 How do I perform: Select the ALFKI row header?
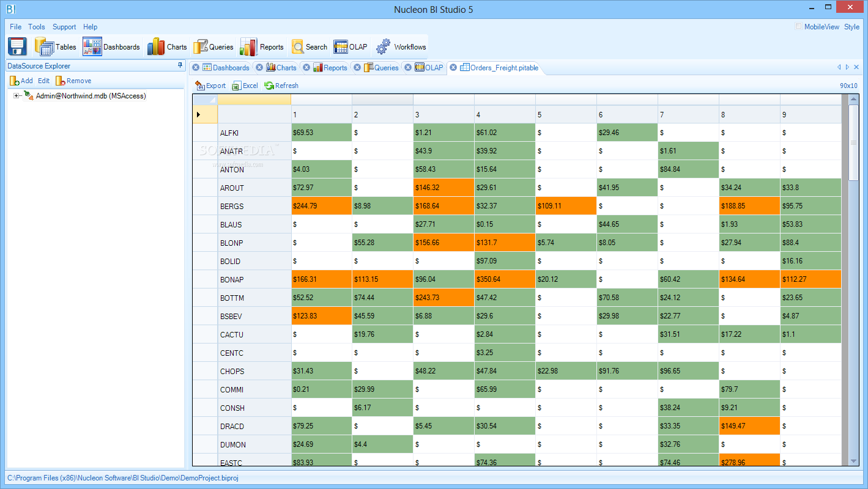[254, 133]
